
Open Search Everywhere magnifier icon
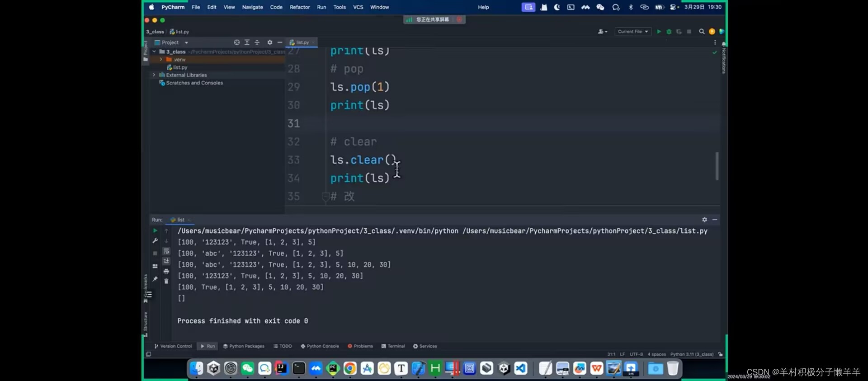click(702, 32)
